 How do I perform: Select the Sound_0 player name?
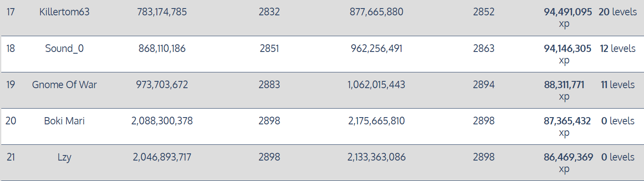(x=64, y=49)
